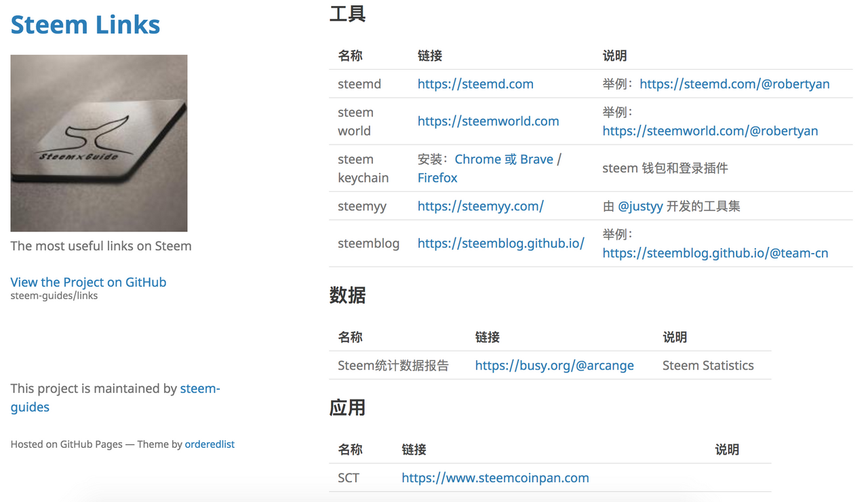Open the https://steemyy.com/ link
This screenshot has height=502, width=868.
481,206
